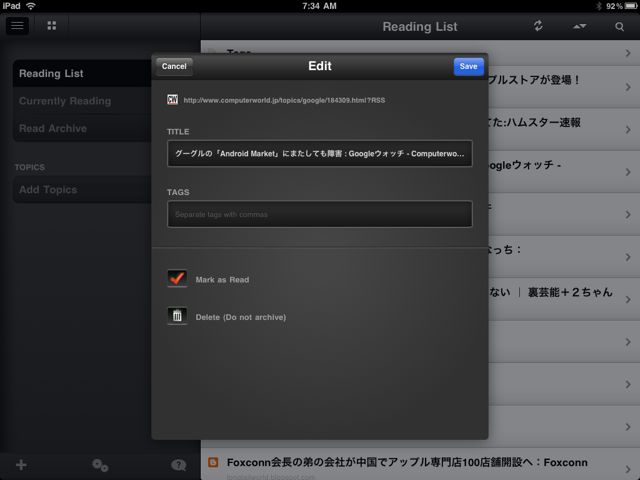
Task: Tap the Bluetooth status icon
Action: pos(599,6)
